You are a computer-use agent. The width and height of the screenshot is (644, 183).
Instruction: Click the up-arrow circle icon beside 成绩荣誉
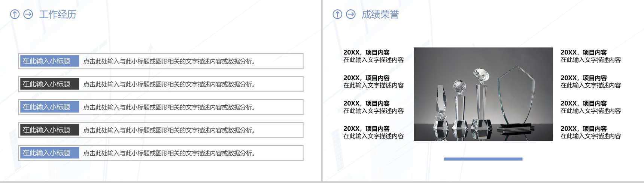(x=337, y=15)
